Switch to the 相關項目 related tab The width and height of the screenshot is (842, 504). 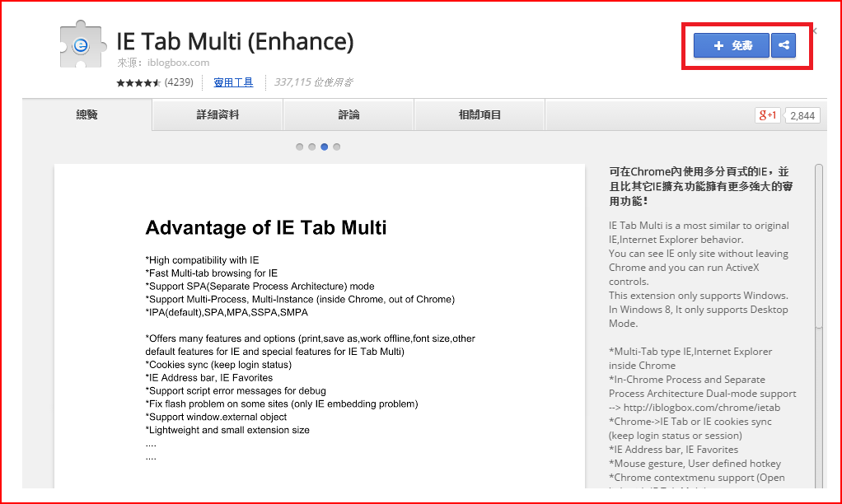pos(479,114)
